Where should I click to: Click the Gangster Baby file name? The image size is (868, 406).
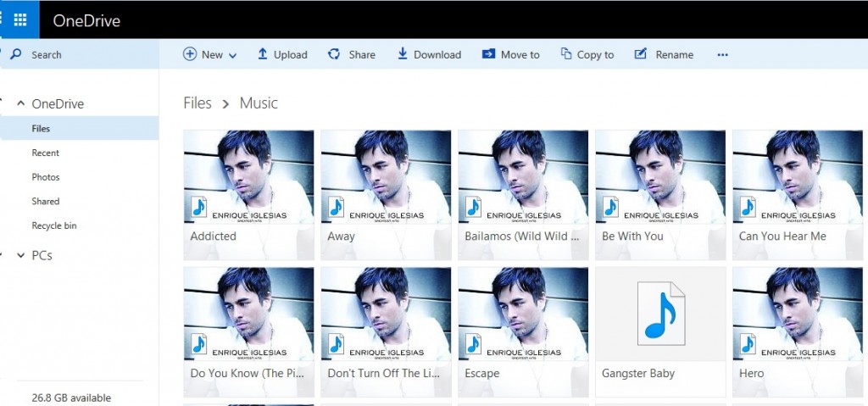638,373
